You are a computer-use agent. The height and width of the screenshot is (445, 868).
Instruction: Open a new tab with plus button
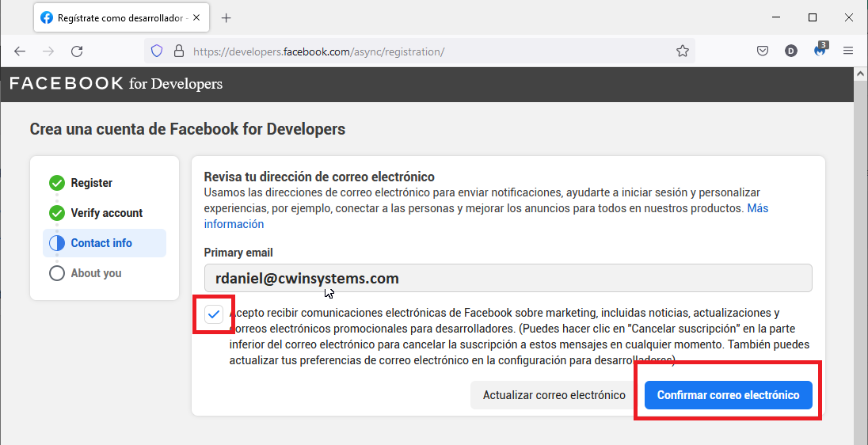click(226, 17)
